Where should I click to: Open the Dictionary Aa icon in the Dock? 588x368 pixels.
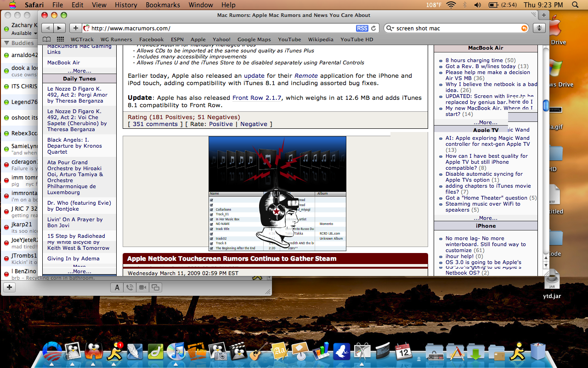click(x=279, y=351)
